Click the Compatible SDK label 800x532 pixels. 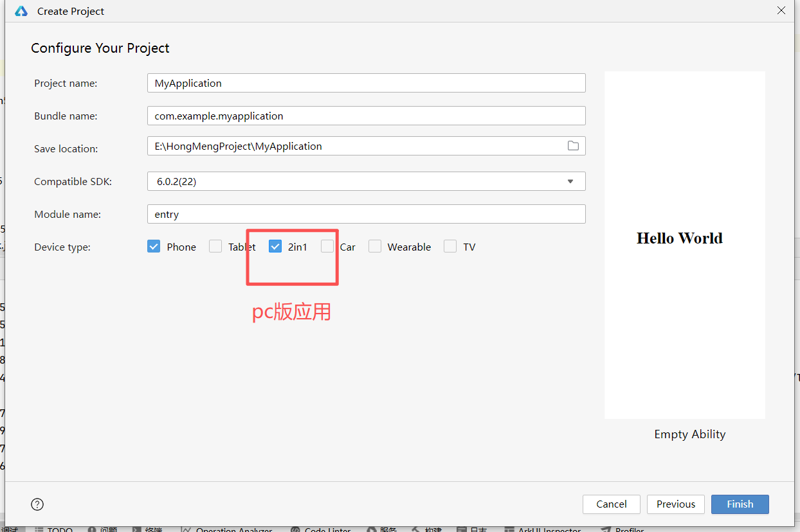point(73,182)
